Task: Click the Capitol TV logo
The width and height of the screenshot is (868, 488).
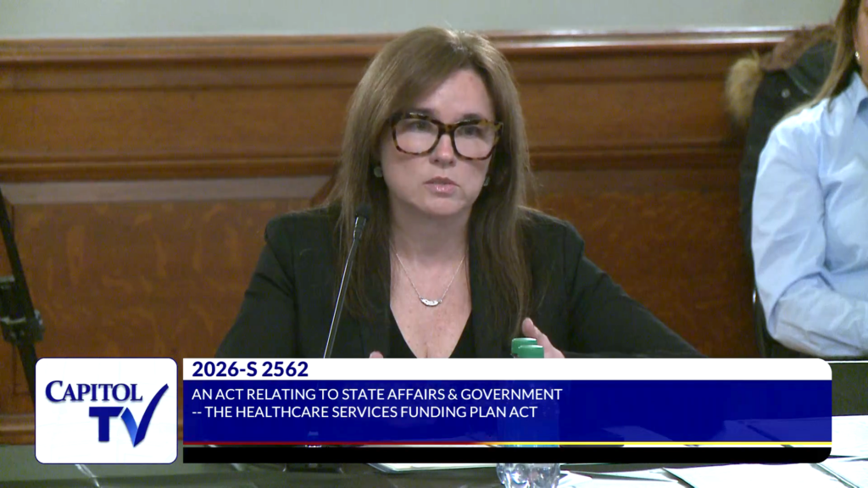Action: tap(106, 411)
